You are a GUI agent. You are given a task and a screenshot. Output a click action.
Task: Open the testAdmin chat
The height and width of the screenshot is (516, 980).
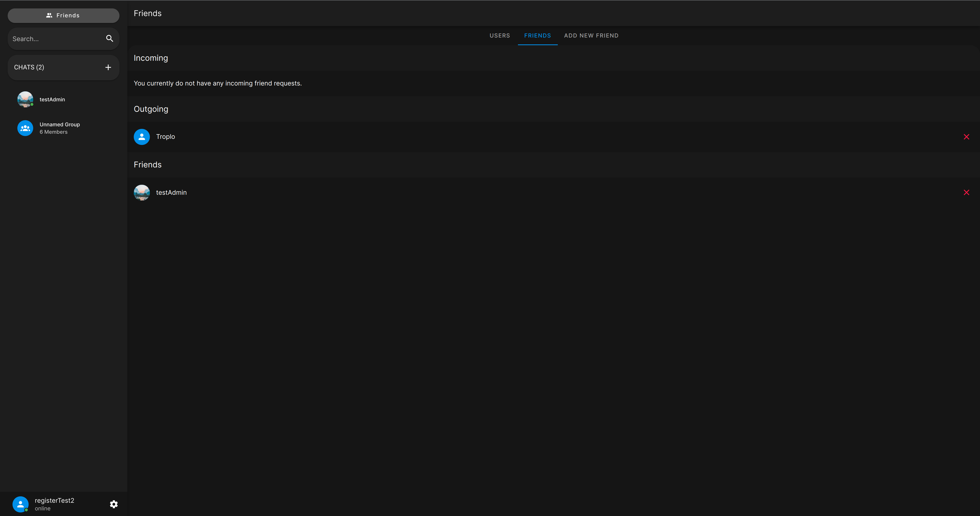pos(53,100)
